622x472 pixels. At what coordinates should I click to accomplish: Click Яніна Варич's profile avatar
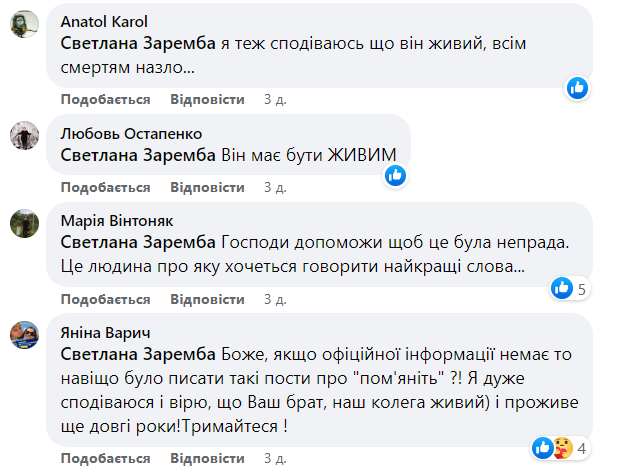pyautogui.click(x=25, y=334)
